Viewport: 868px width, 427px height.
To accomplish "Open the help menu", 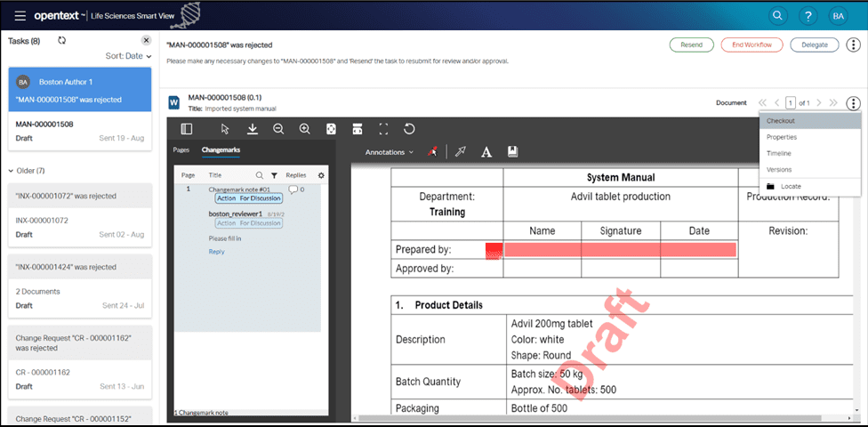I will pos(808,16).
